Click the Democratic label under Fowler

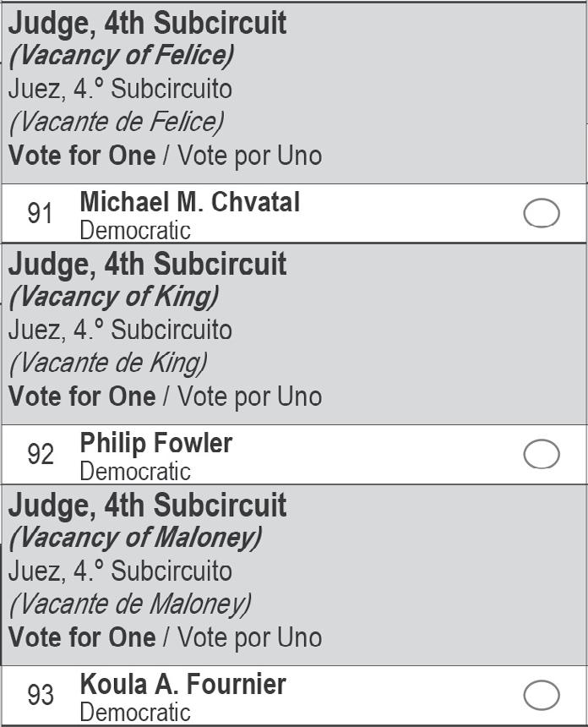pyautogui.click(x=135, y=472)
